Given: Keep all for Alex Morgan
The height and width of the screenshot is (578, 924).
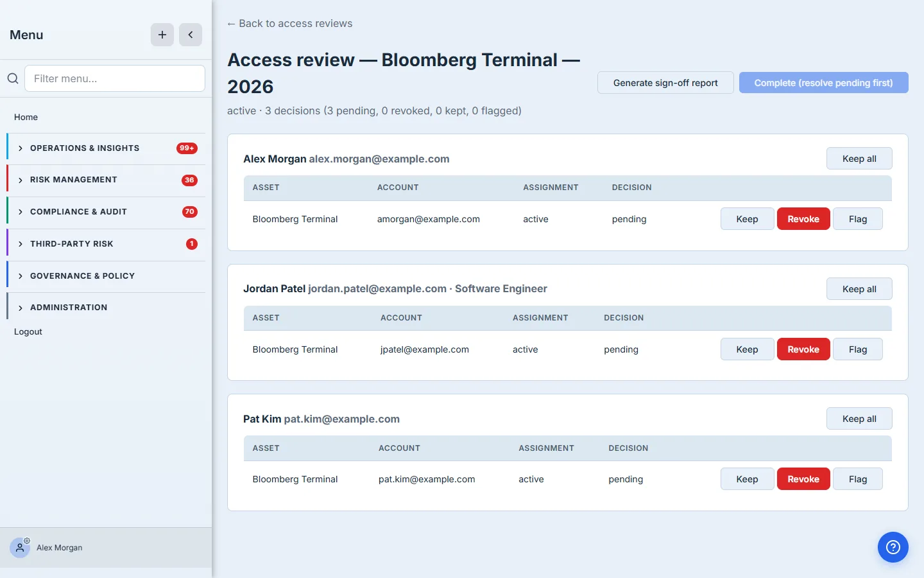Looking at the screenshot, I should pyautogui.click(x=859, y=159).
